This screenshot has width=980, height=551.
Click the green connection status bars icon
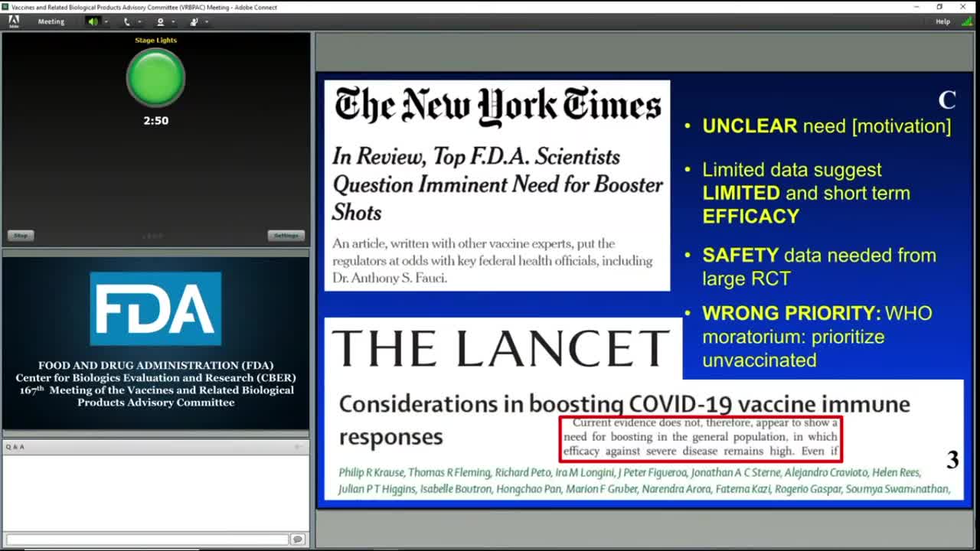(x=967, y=21)
